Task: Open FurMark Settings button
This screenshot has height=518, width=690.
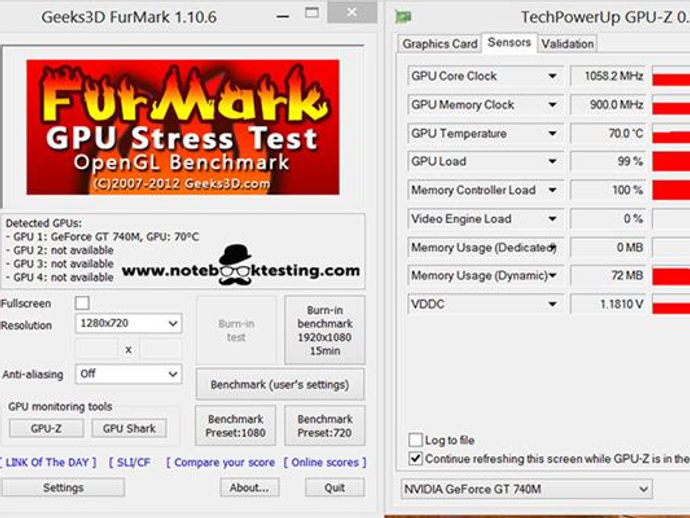Action: [63, 488]
